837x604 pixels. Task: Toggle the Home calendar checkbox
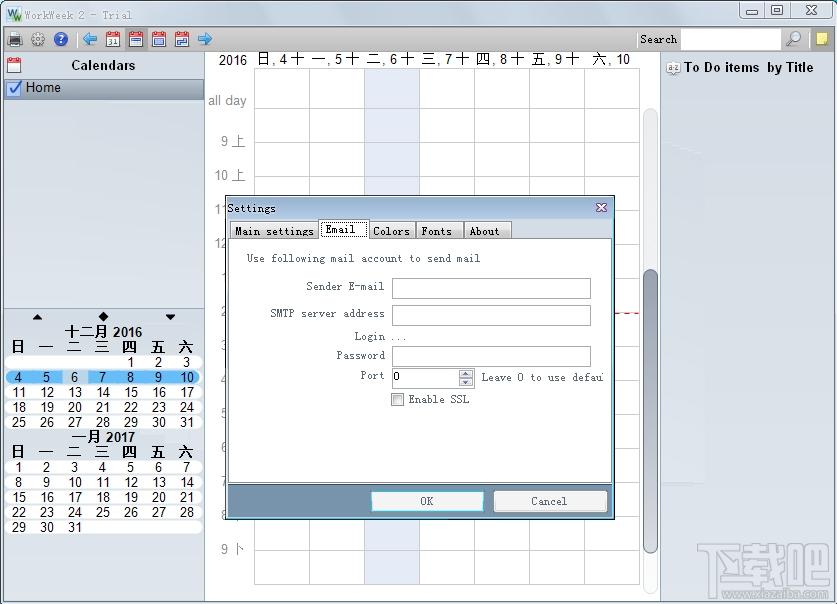point(15,88)
